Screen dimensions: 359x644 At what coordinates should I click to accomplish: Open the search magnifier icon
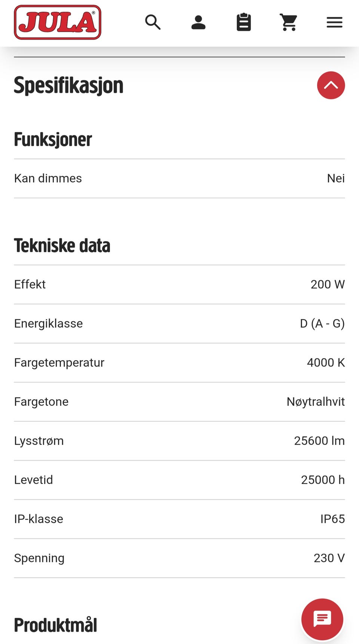[153, 22]
